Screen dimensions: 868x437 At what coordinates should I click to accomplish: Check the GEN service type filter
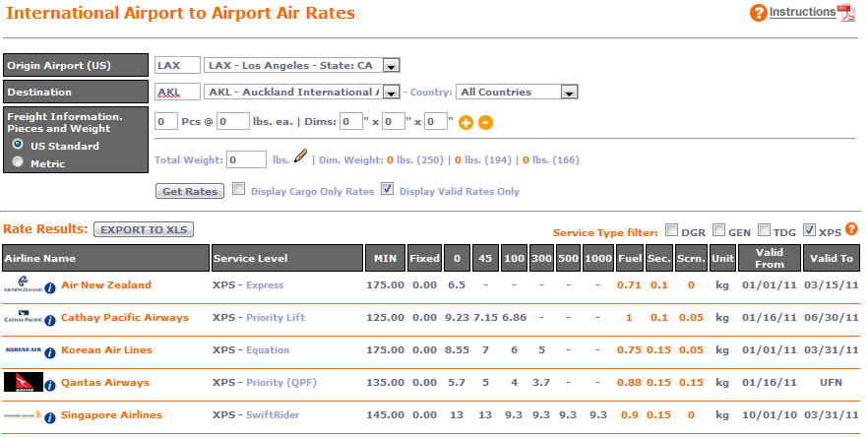[718, 229]
